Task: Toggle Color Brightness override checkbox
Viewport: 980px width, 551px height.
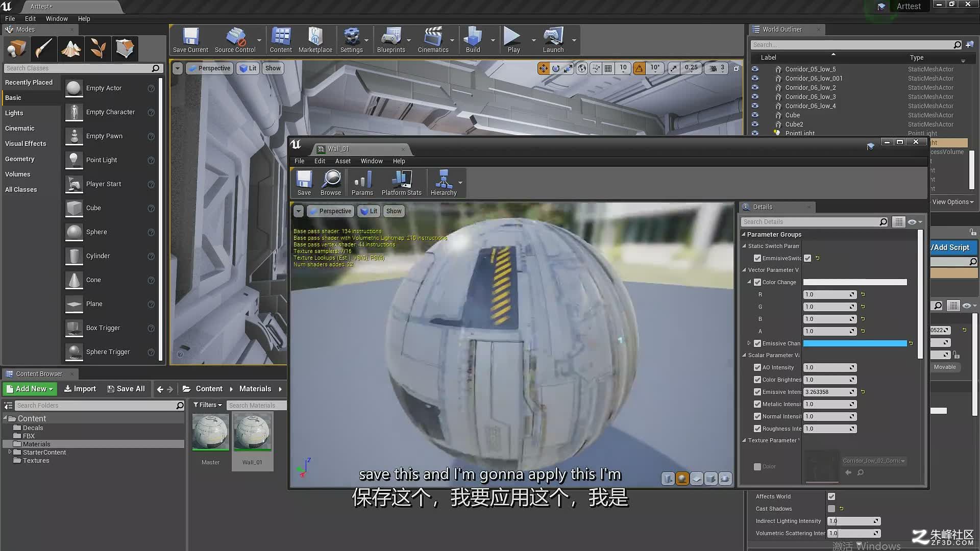Action: (x=757, y=380)
